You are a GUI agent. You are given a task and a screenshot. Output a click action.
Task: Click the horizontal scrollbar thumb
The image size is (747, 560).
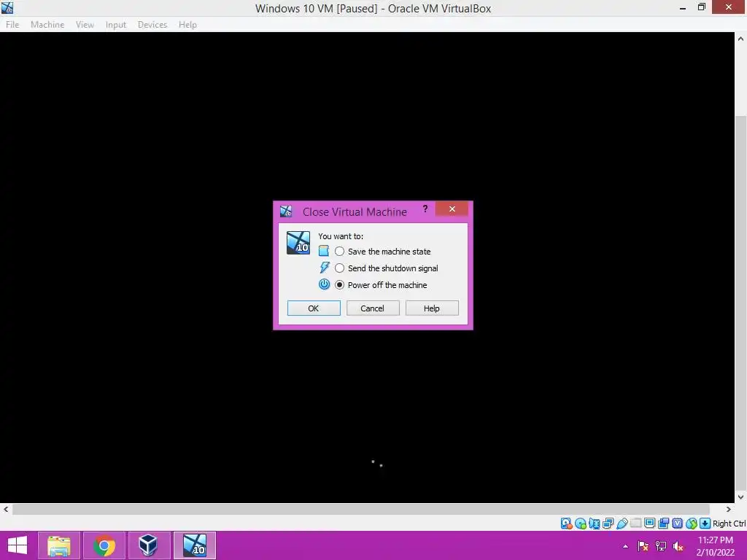click(361, 509)
